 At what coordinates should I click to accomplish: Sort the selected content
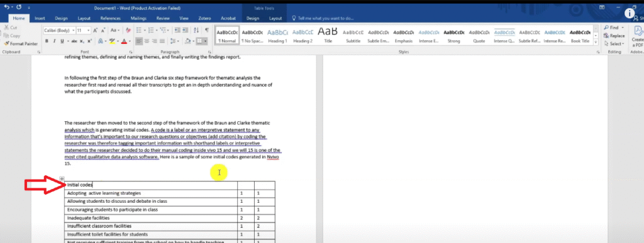(x=196, y=30)
